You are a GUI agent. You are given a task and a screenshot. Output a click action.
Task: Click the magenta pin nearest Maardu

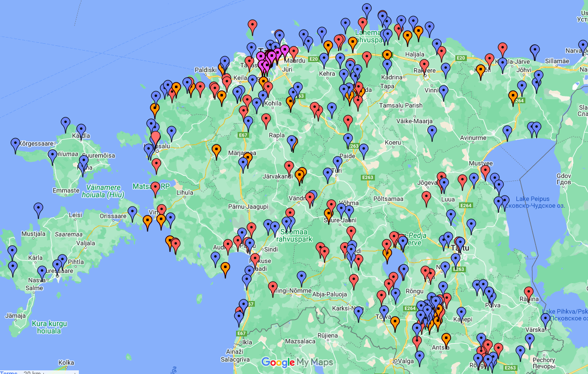tap(285, 51)
